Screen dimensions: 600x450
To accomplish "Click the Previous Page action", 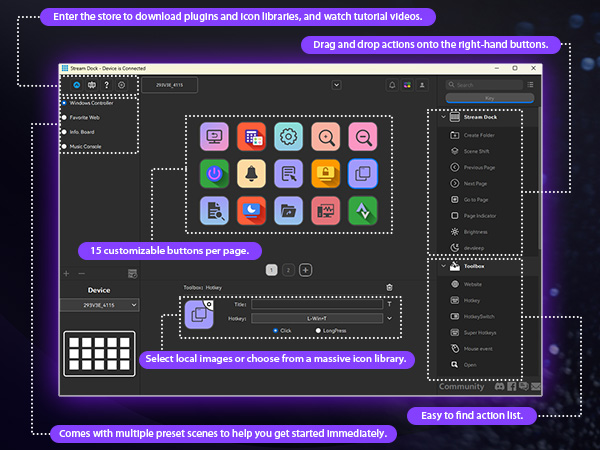I will [x=472, y=167].
